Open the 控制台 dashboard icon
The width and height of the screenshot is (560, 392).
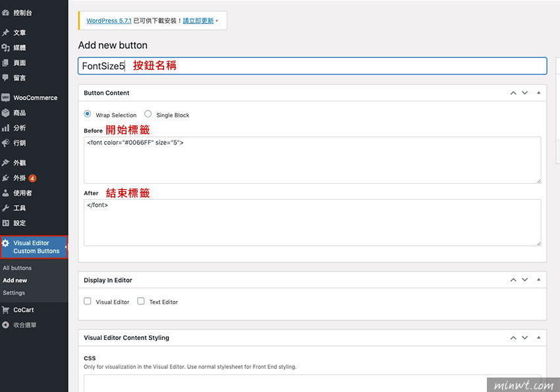[5, 13]
